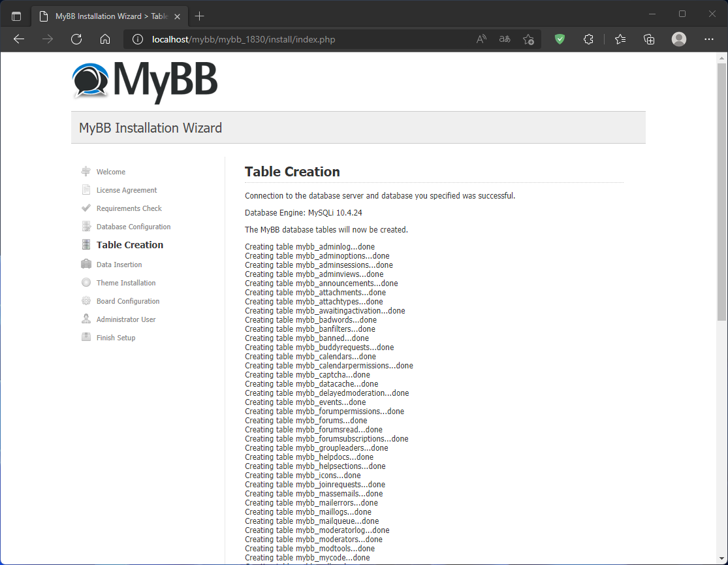The width and height of the screenshot is (728, 565).
Task: Select Database Configuration step
Action: (134, 227)
